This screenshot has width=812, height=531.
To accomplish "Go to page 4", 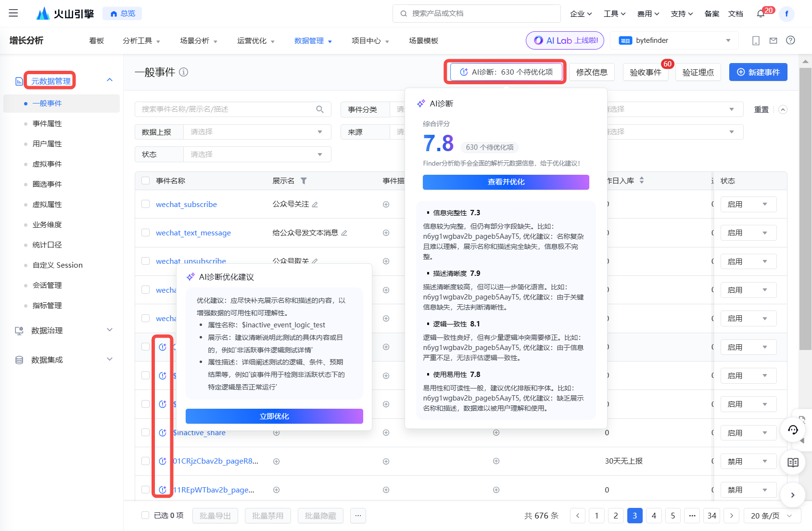I will click(654, 516).
